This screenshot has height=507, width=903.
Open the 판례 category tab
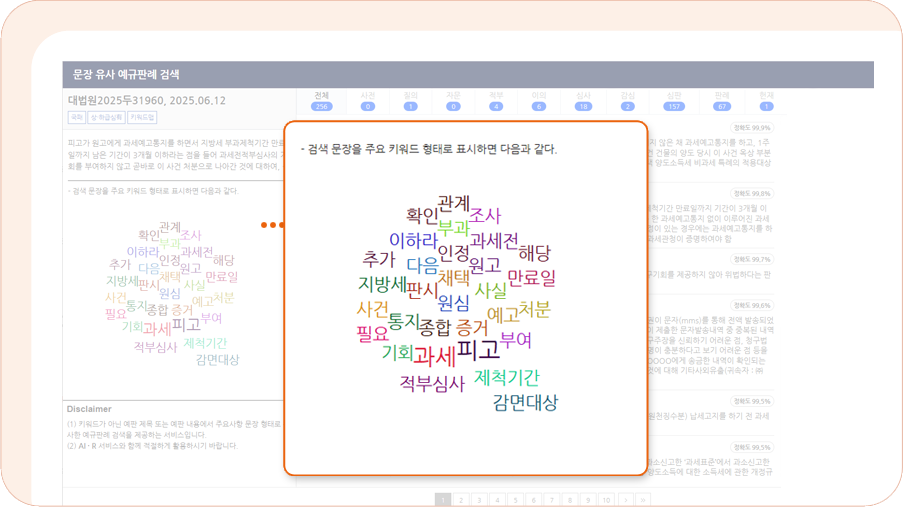(x=721, y=100)
